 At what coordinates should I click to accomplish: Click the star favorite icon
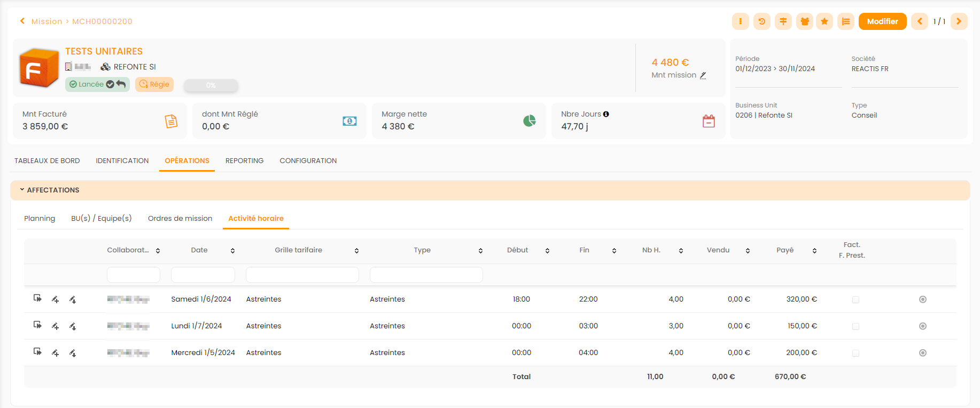click(825, 21)
